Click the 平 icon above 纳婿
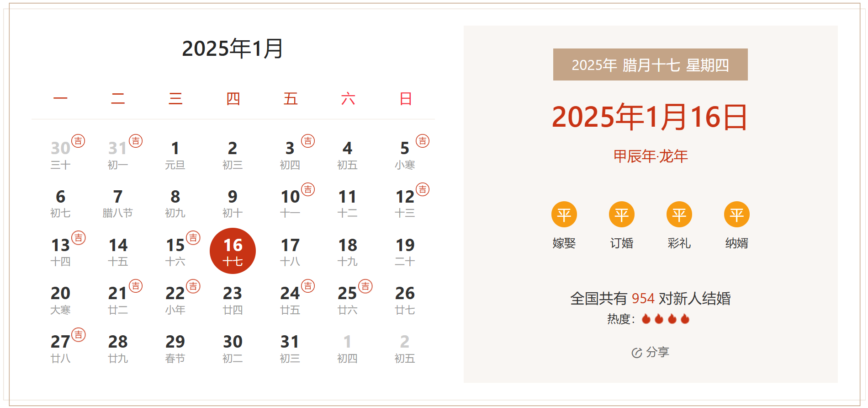The width and height of the screenshot is (868, 408). tap(737, 215)
